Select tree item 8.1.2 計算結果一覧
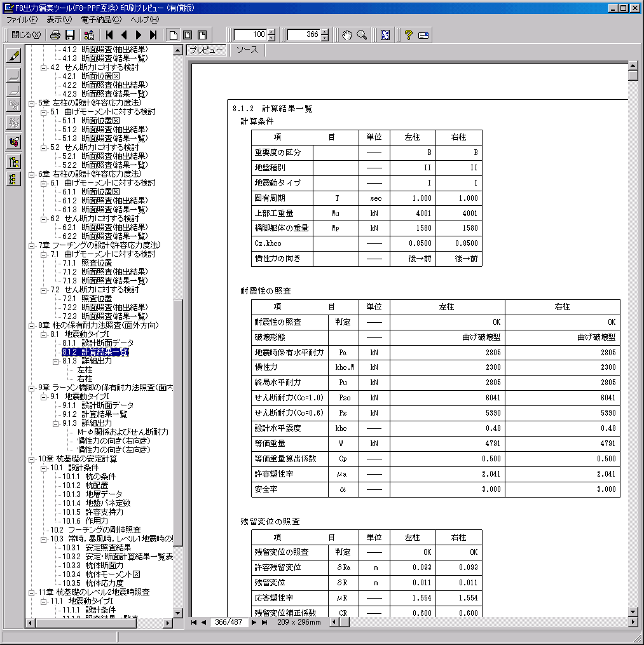The image size is (644, 645). [x=95, y=352]
